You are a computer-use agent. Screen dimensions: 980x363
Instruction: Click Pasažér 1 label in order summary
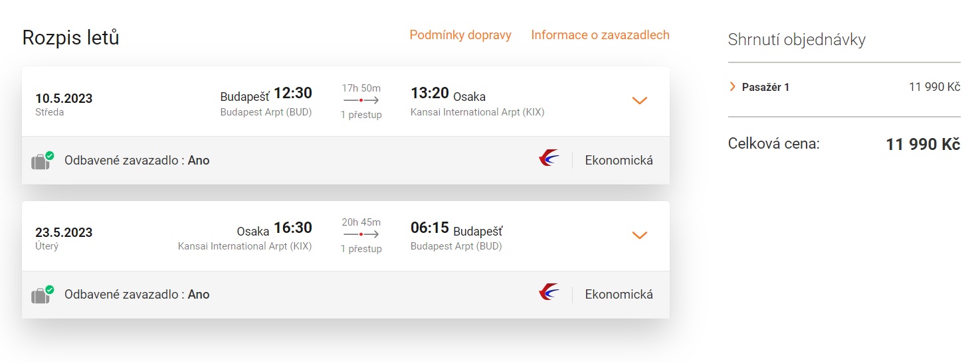765,87
